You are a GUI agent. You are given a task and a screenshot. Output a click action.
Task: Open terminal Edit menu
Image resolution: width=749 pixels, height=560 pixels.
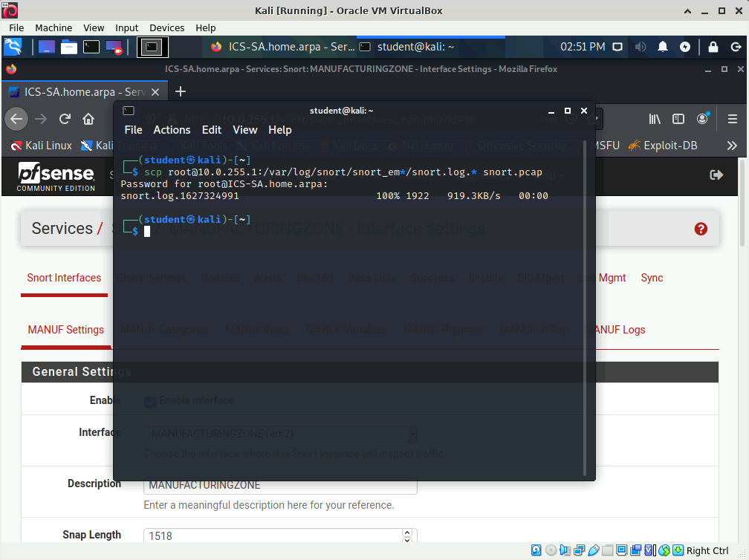click(212, 130)
